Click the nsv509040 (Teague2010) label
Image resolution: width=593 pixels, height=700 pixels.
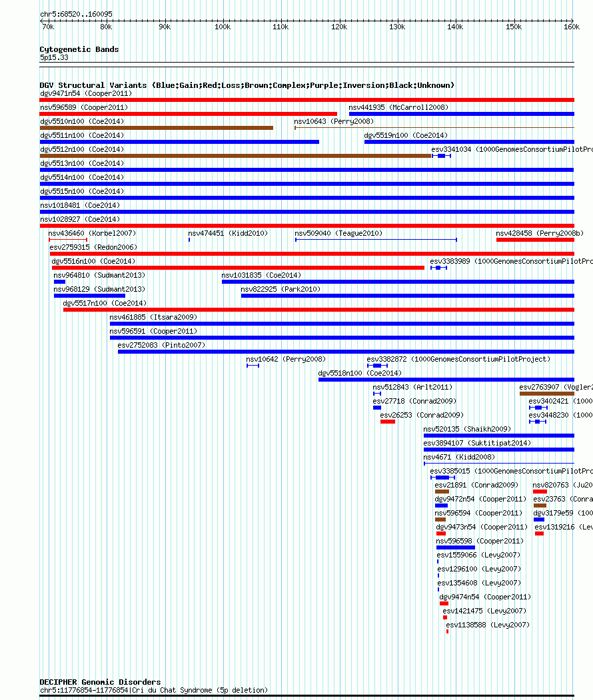coord(338,233)
